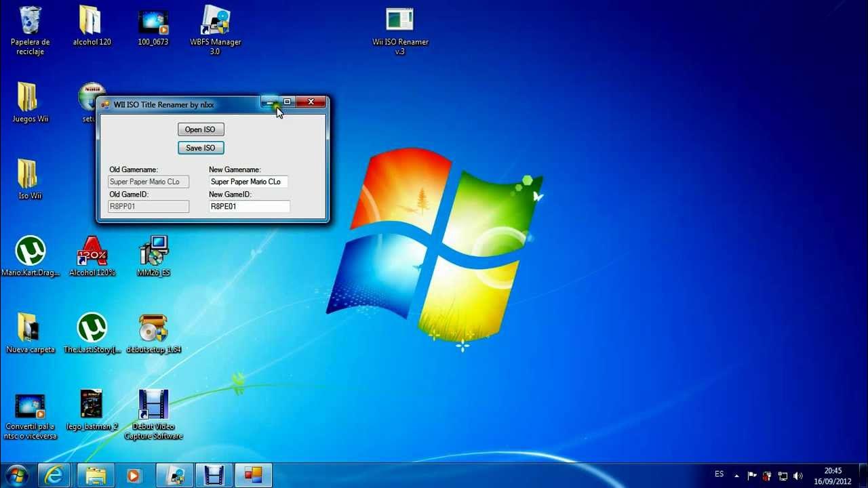Viewport: 868px width, 488px height.
Task: Open Windows Explorer from the taskbar
Action: pyautogui.click(x=96, y=476)
